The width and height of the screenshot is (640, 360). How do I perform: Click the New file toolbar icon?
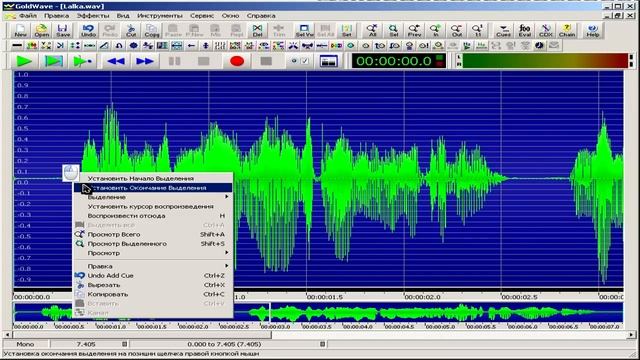pos(20,31)
